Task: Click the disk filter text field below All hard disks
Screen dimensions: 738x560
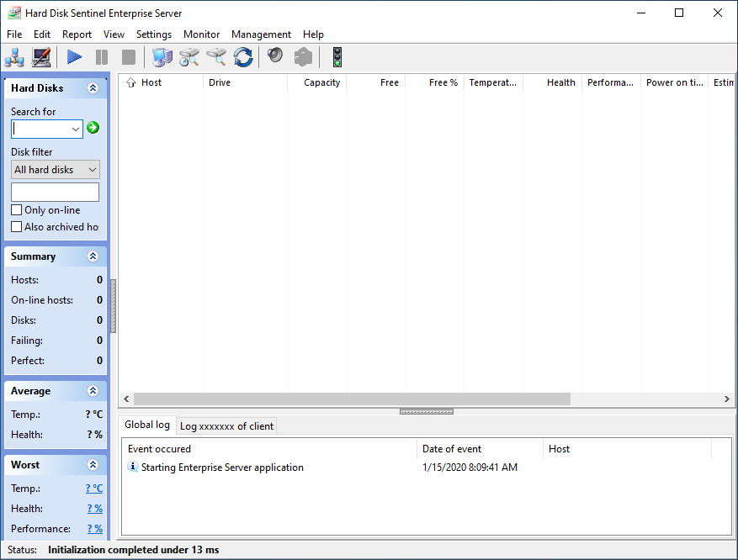Action: (55, 192)
